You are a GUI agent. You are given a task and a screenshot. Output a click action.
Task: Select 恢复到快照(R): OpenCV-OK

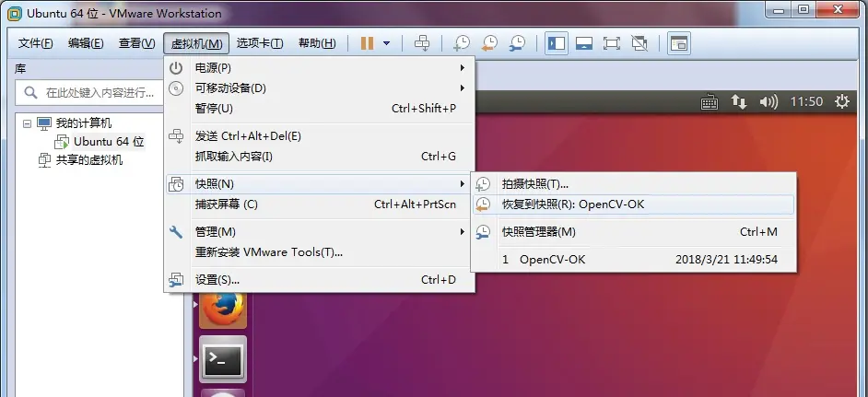tap(633, 204)
